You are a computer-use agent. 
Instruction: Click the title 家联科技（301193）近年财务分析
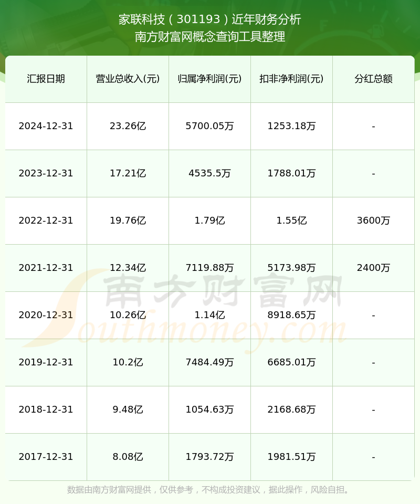pyautogui.click(x=210, y=19)
